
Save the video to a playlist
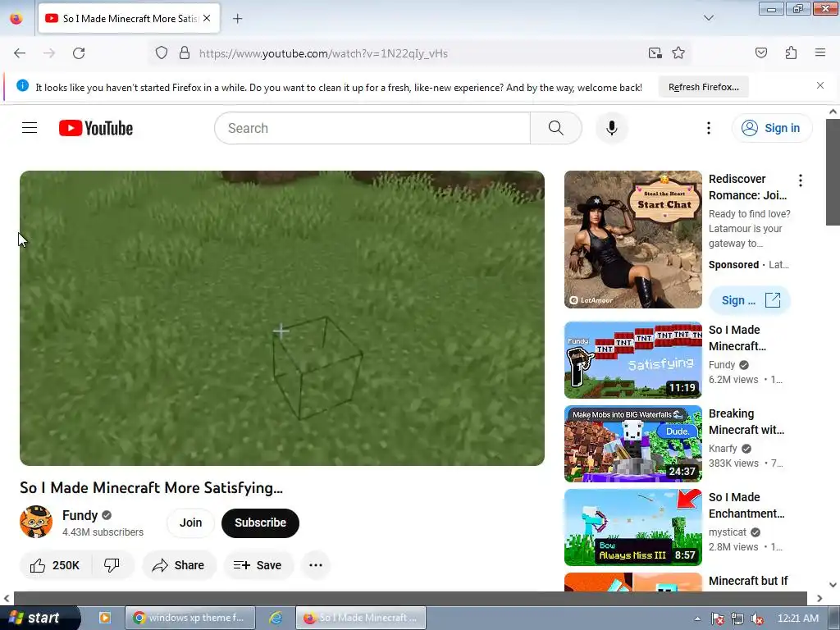coord(258,565)
